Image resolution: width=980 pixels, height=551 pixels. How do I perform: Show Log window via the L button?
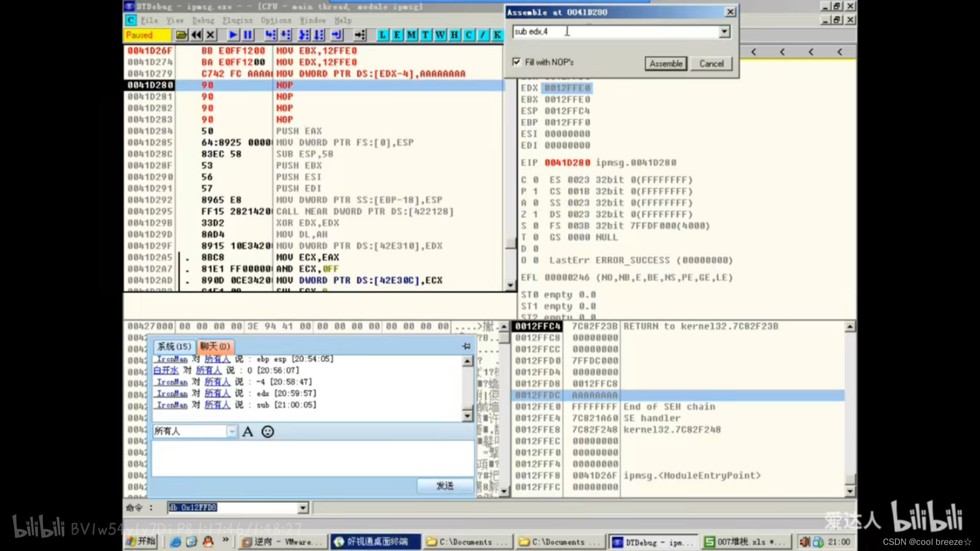click(382, 35)
